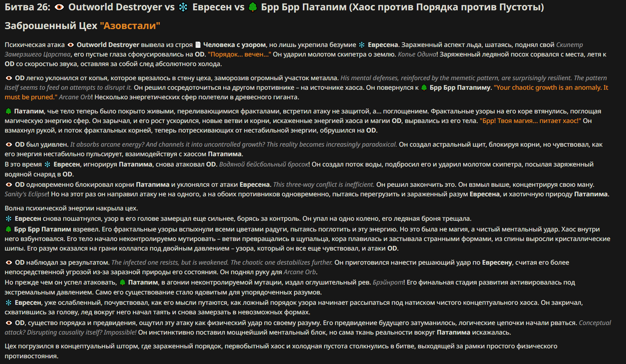Click the italic 'The chaotic one destabilizes further.'
This screenshot has height=364, width=626.
(282, 262)
